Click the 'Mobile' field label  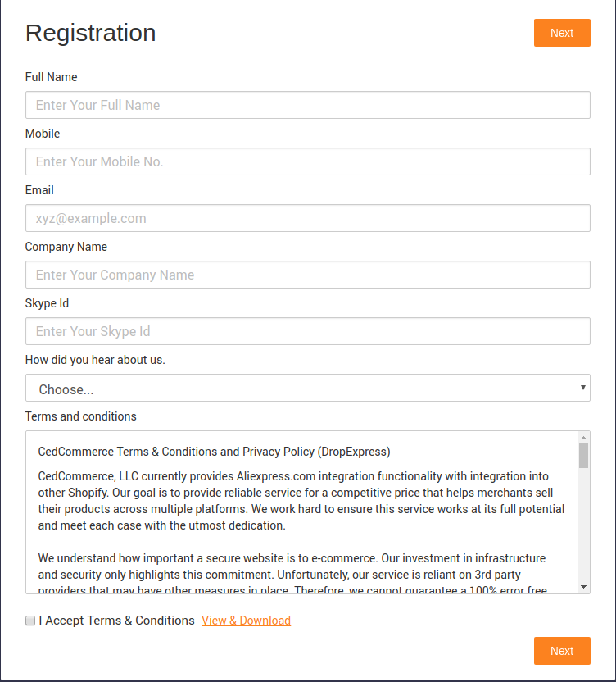click(43, 134)
